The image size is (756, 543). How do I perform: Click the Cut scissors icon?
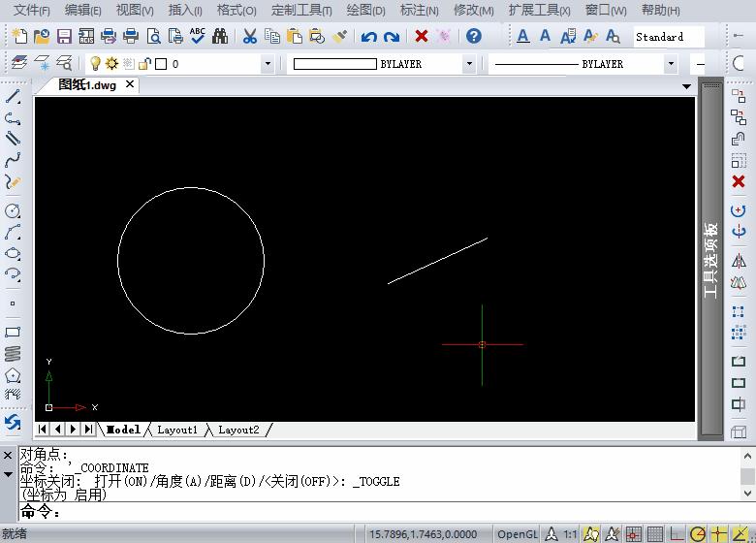click(x=249, y=37)
